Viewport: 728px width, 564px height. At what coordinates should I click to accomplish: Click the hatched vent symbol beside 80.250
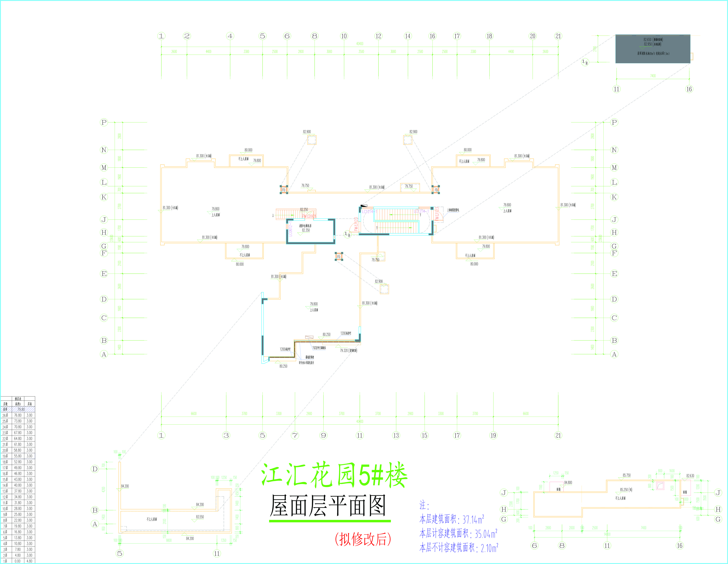309,337
